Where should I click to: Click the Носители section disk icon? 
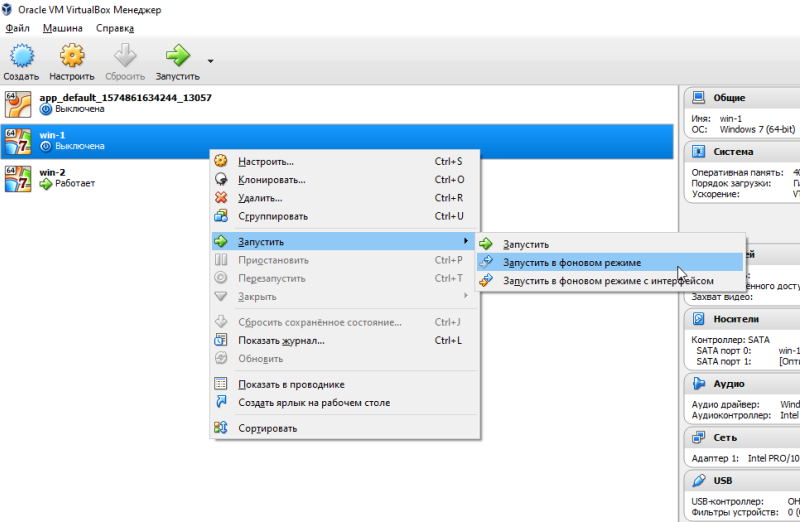tap(698, 319)
